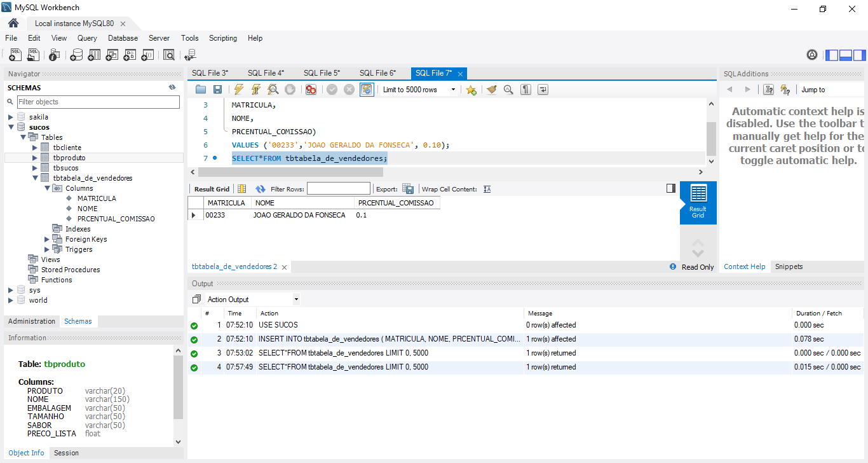Toggle the result grid side panel
This screenshot has width=868, height=463.
pos(671,188)
